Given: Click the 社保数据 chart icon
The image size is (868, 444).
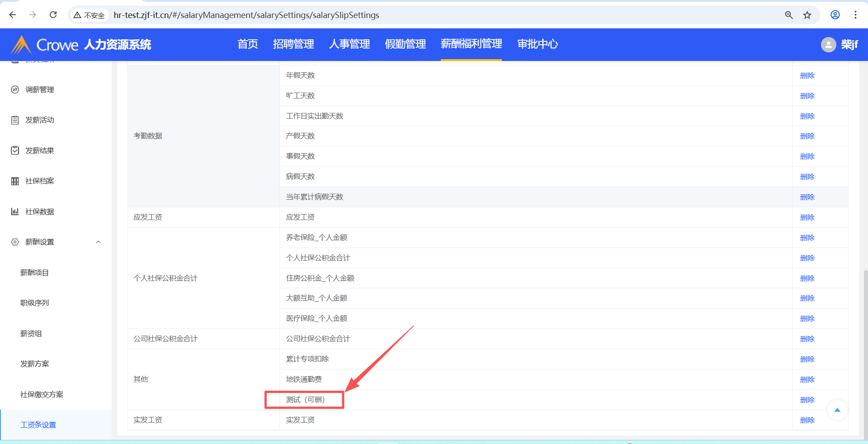Looking at the screenshot, I should coord(15,211).
